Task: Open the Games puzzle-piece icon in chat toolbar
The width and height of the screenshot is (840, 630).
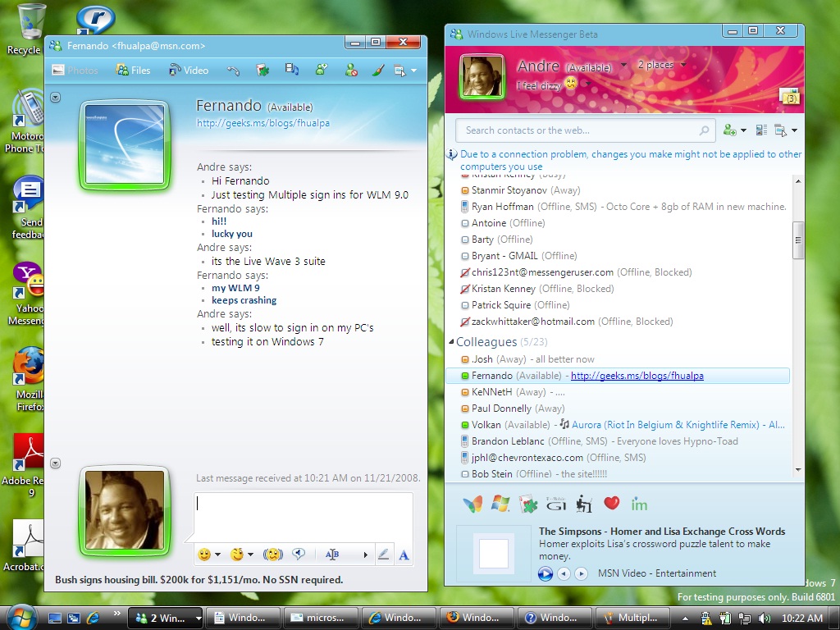Action: (x=262, y=71)
